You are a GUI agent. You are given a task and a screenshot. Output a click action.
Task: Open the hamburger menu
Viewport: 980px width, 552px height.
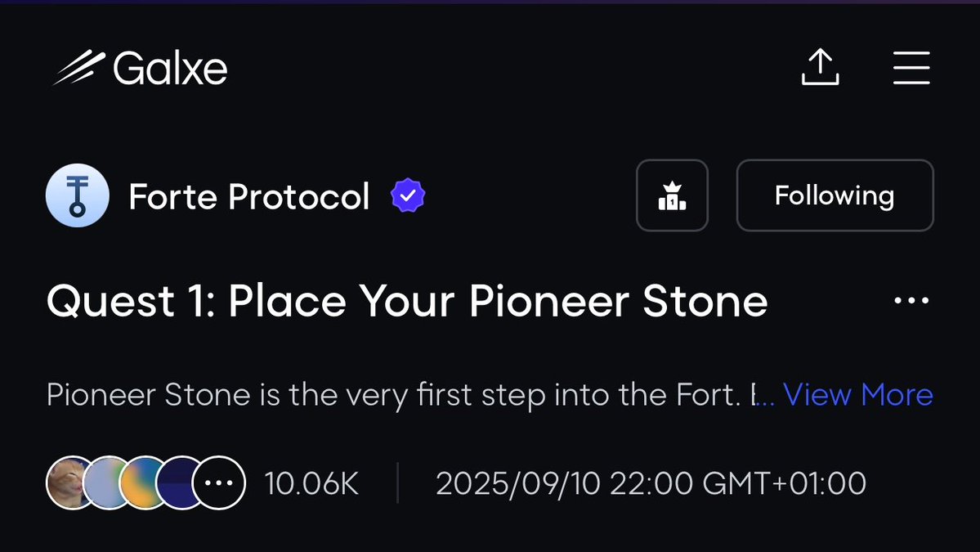click(x=911, y=68)
